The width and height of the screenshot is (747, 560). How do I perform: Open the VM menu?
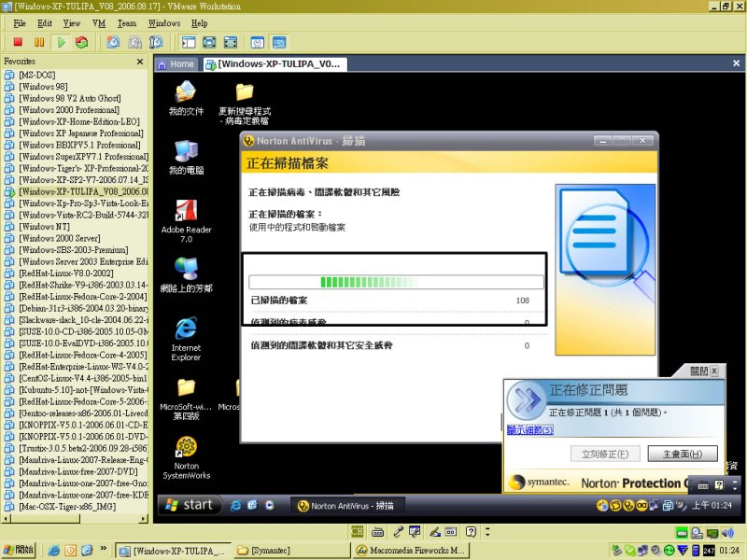click(99, 22)
